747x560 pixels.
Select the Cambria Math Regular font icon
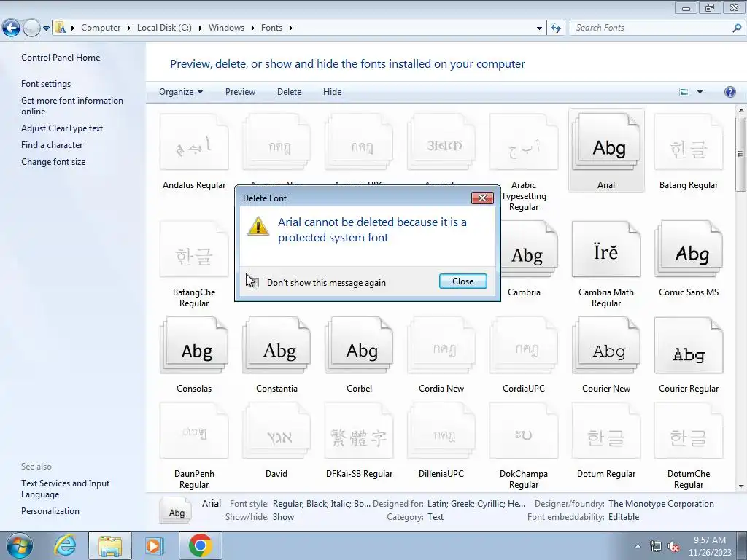[x=606, y=249]
